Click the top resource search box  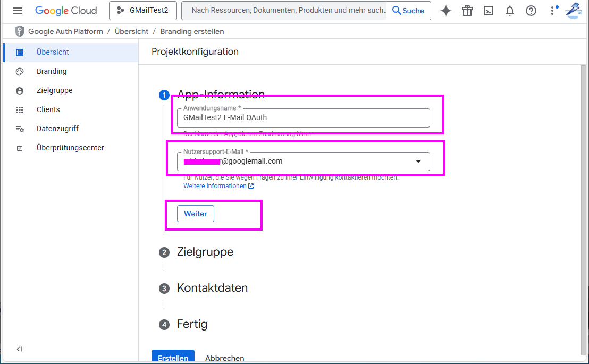(x=284, y=11)
